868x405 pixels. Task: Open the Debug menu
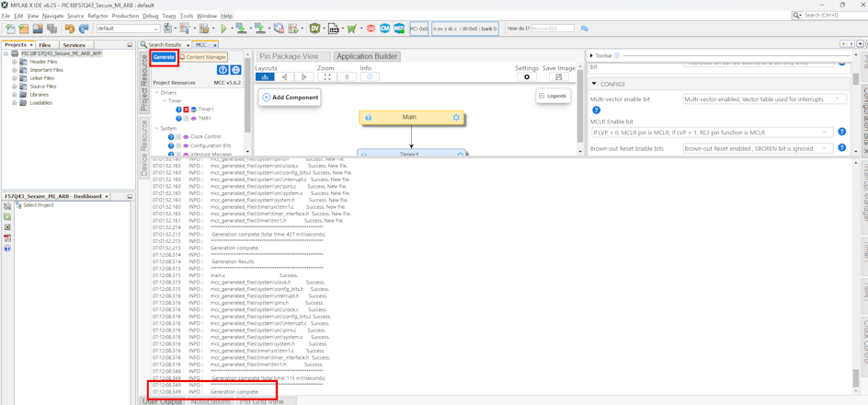[x=150, y=16]
